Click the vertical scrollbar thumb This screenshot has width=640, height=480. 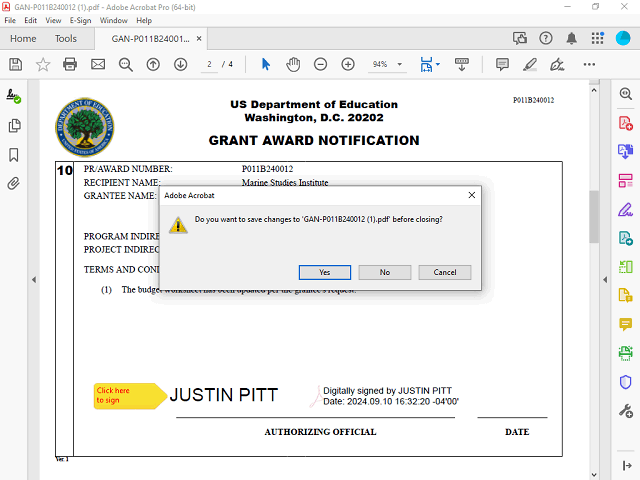594,216
